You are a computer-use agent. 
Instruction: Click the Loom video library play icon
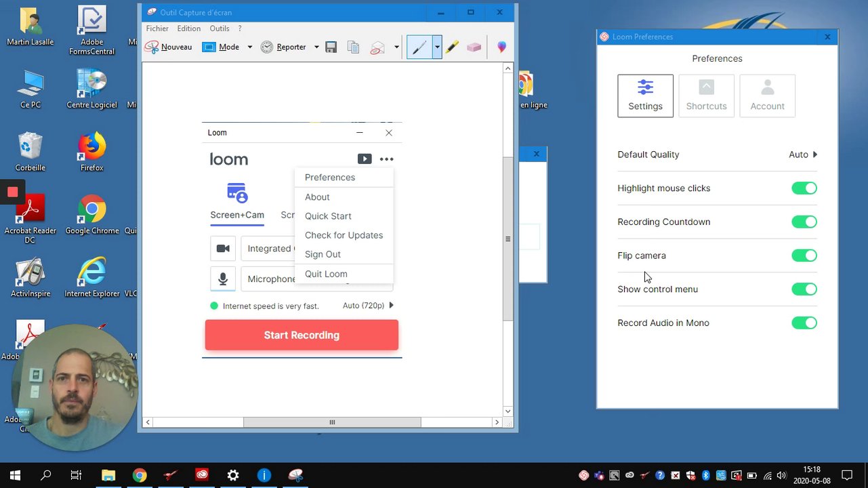click(365, 159)
